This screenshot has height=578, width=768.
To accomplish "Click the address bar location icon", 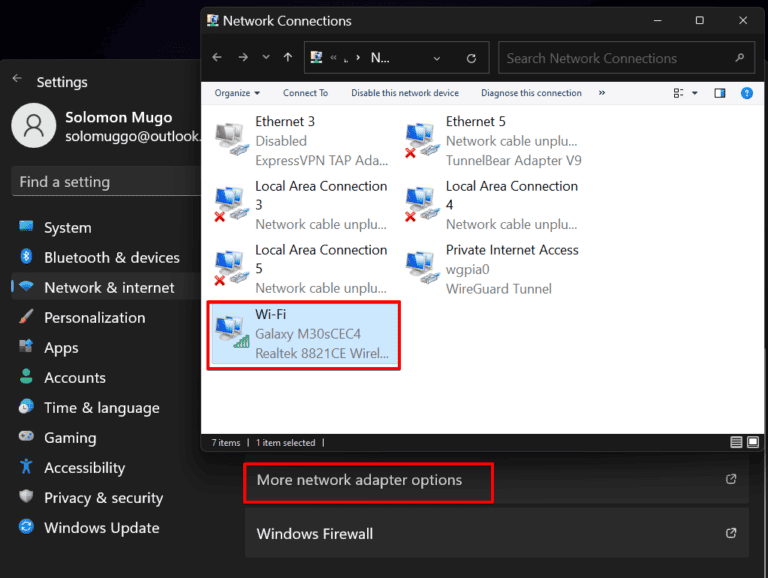I will [x=316, y=58].
